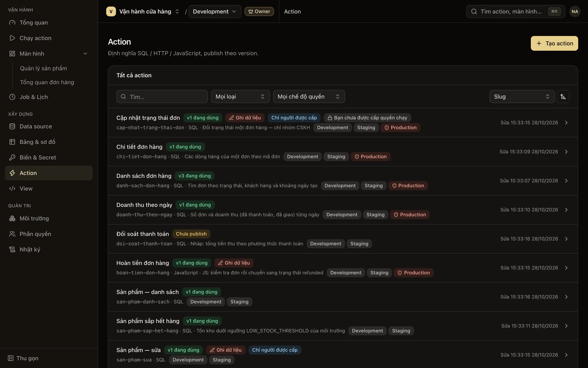588x368 pixels.
Task: Click the Action breadcrumb in header
Action: coord(292,11)
